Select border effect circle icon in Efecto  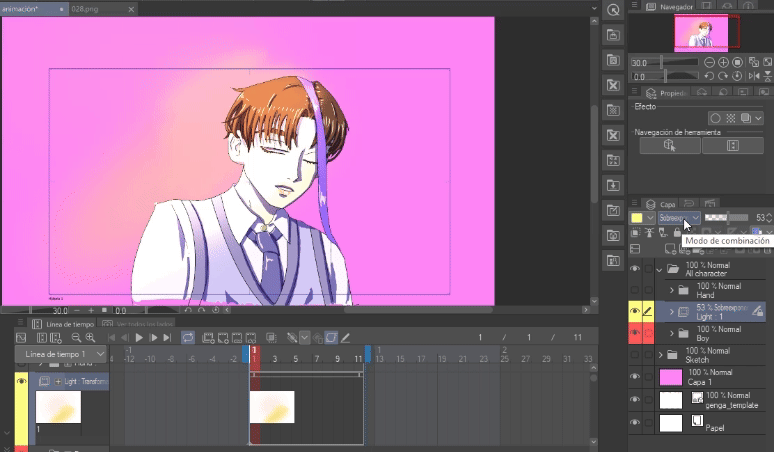click(x=715, y=118)
